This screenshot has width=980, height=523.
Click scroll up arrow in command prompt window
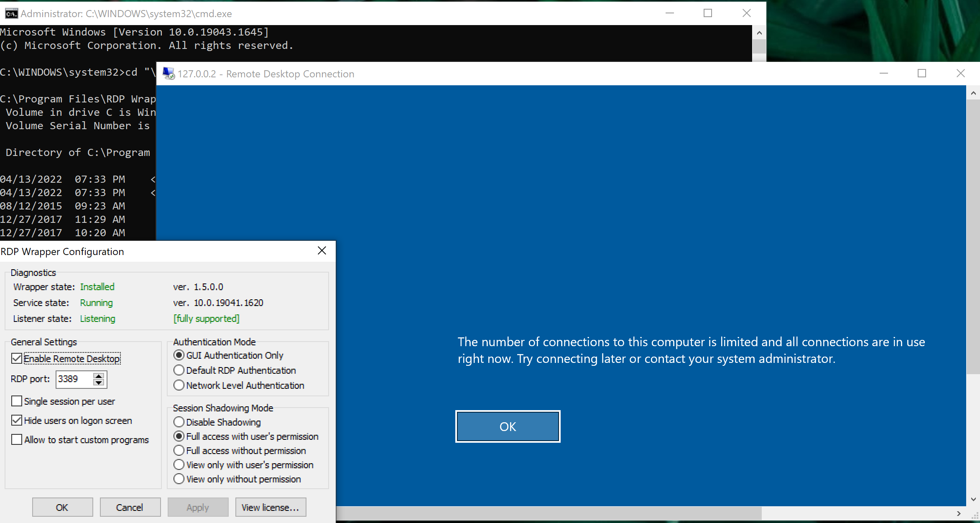point(758,32)
